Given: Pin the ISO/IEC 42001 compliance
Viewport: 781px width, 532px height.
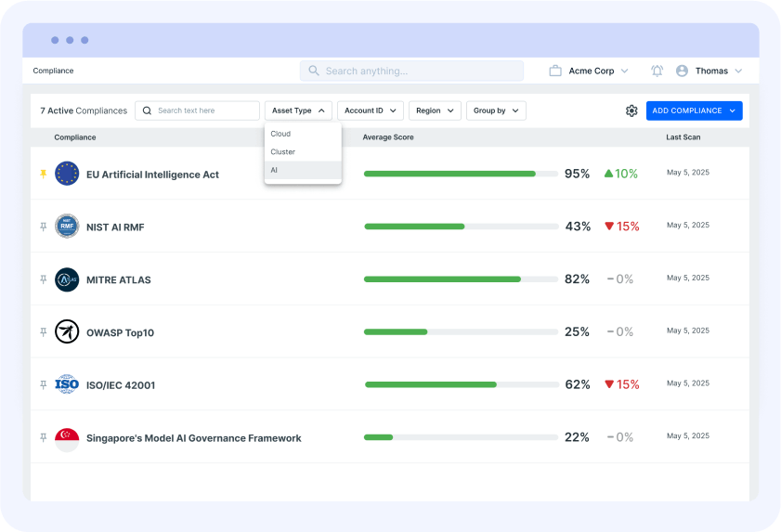Looking at the screenshot, I should coord(43,384).
